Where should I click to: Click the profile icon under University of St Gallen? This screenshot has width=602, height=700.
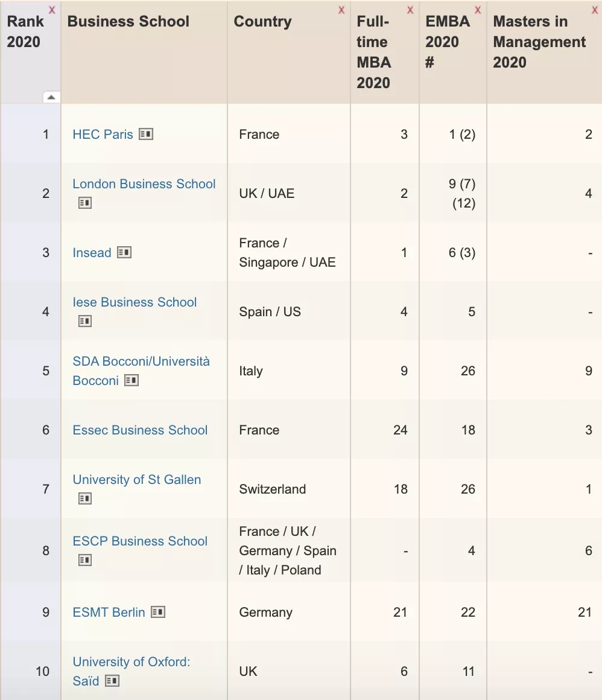(85, 499)
